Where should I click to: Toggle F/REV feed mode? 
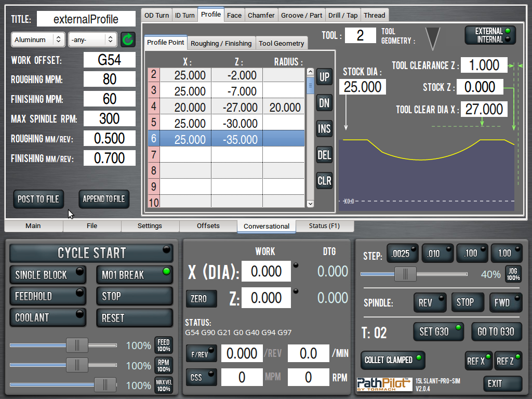tap(201, 354)
